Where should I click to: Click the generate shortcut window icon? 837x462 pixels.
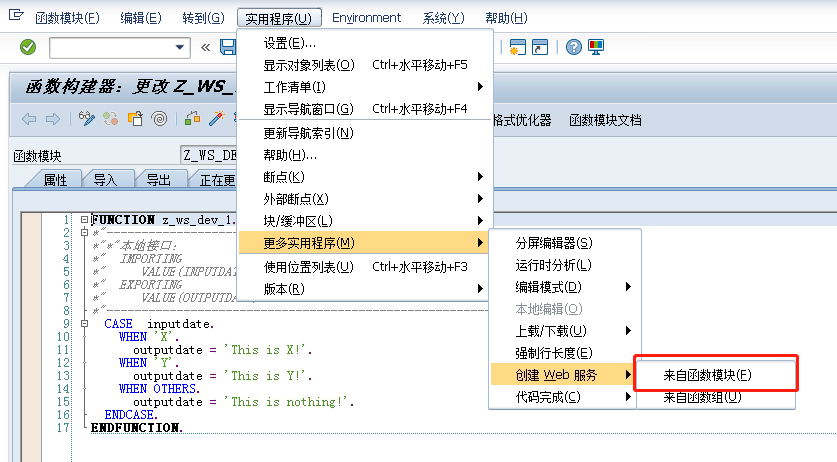[540, 47]
